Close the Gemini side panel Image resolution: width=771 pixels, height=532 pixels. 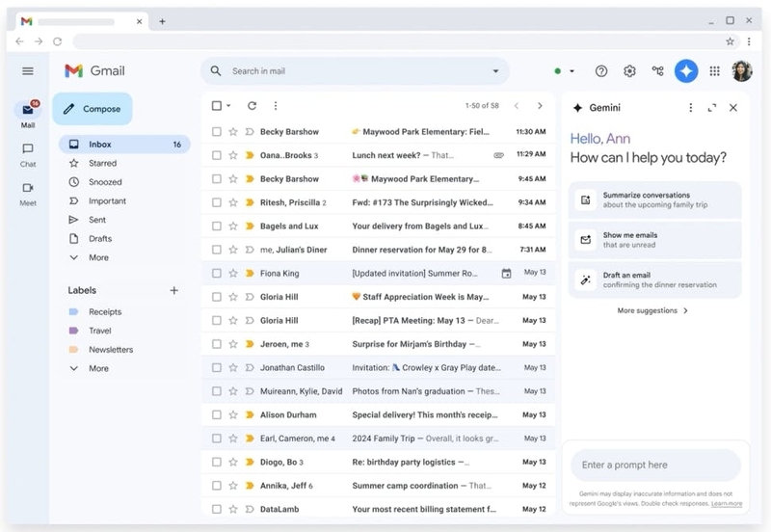(x=733, y=108)
